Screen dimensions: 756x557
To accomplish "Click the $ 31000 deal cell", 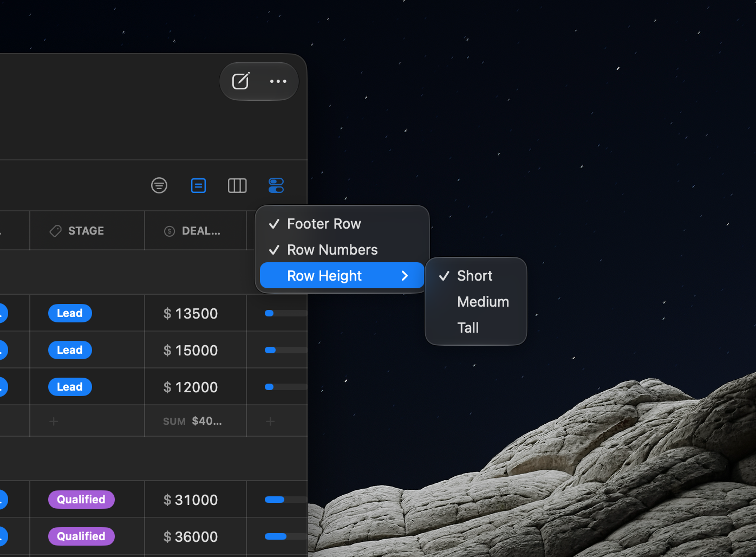I will (195, 500).
